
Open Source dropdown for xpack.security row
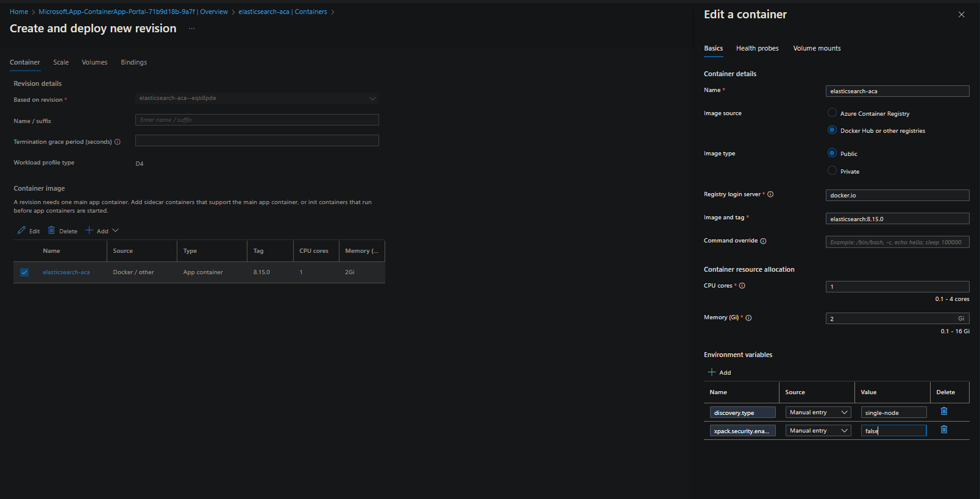point(818,431)
